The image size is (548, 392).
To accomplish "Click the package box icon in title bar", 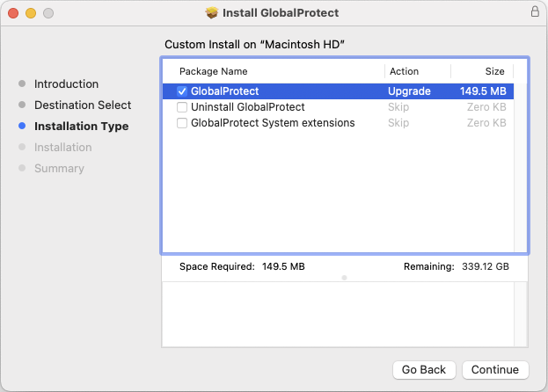I will pos(211,13).
